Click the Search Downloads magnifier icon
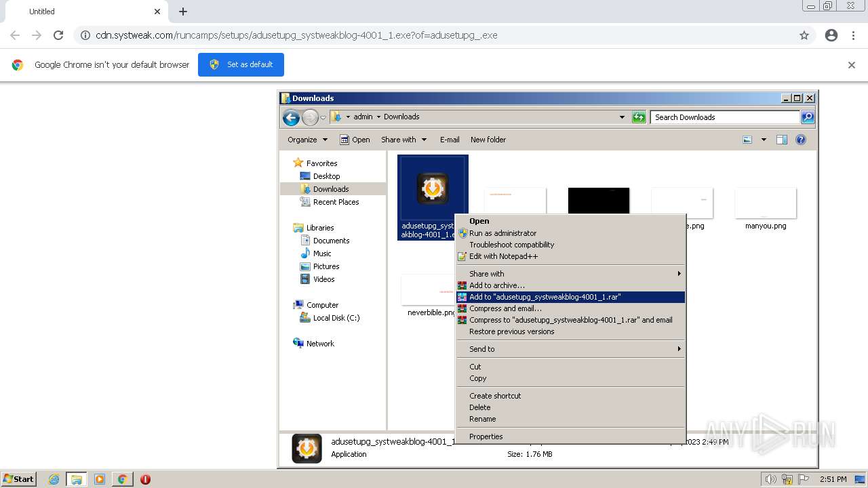The height and width of the screenshot is (488, 868). click(807, 117)
